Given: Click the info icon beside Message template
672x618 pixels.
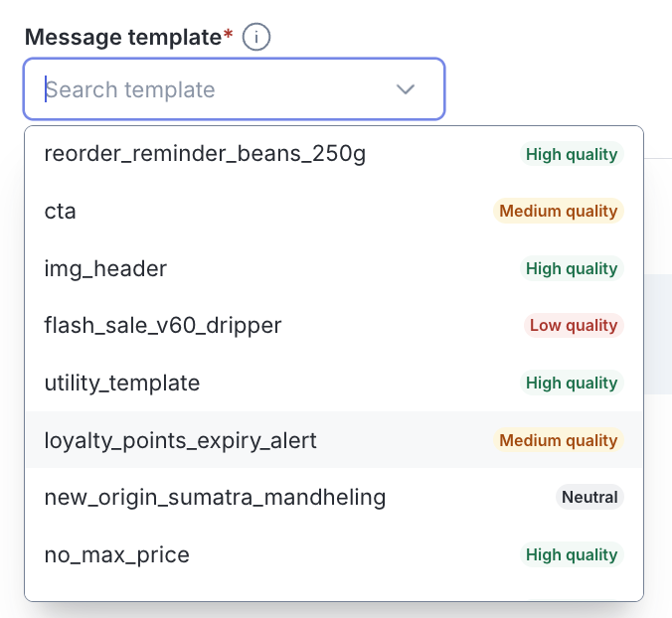Looking at the screenshot, I should pos(255,38).
